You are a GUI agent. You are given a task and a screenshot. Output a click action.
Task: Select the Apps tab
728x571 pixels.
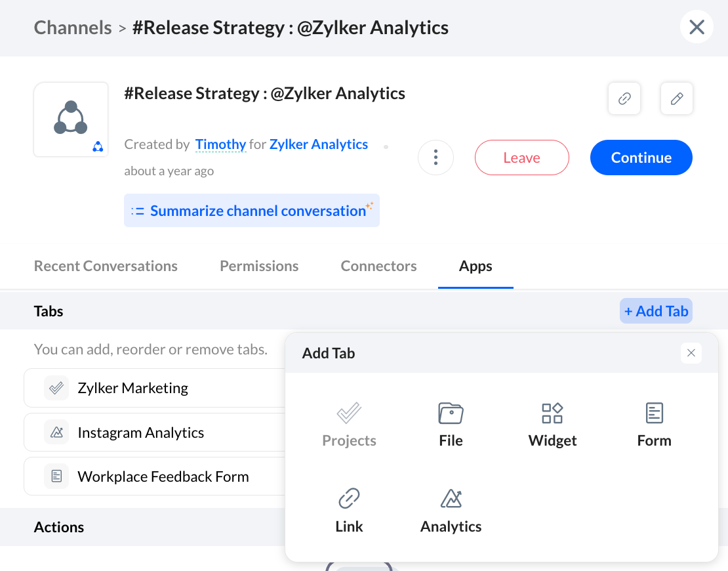click(475, 266)
